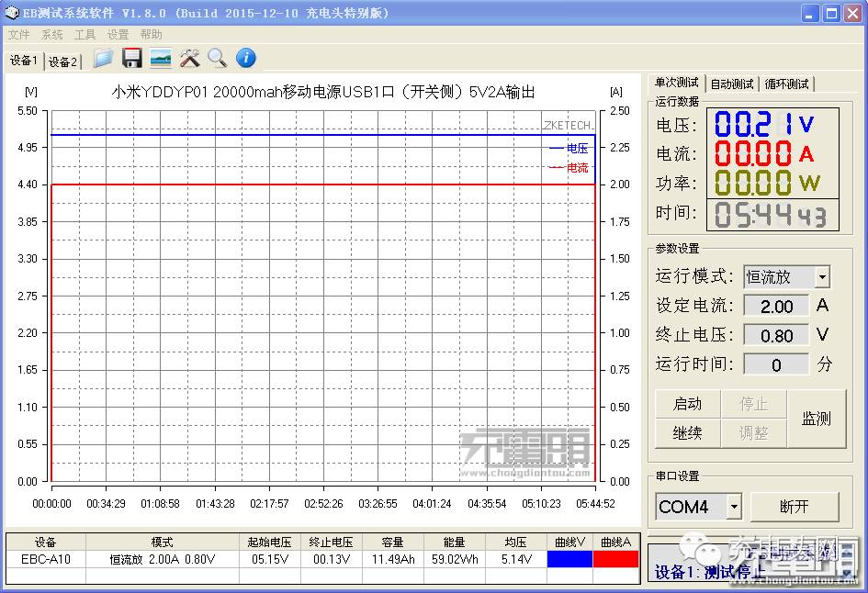Open the 文件 menu
The height and width of the screenshot is (593, 868).
[18, 34]
